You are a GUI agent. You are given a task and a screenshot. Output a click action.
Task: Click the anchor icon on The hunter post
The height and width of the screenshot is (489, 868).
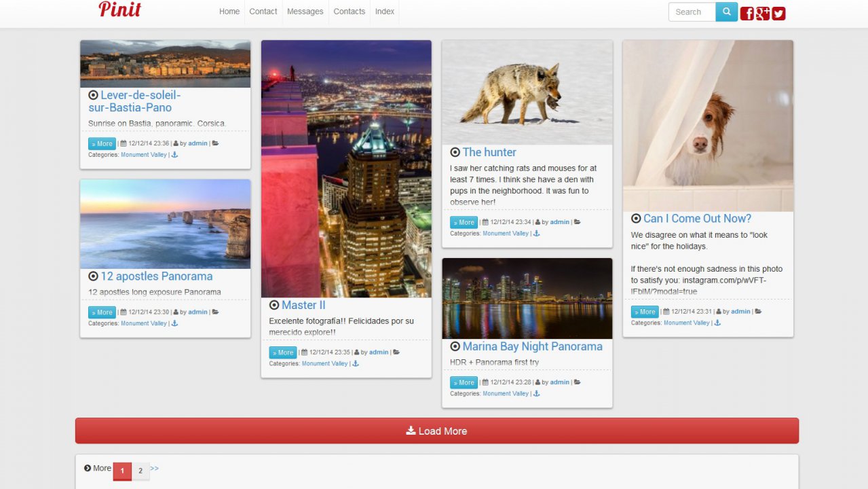pyautogui.click(x=536, y=233)
